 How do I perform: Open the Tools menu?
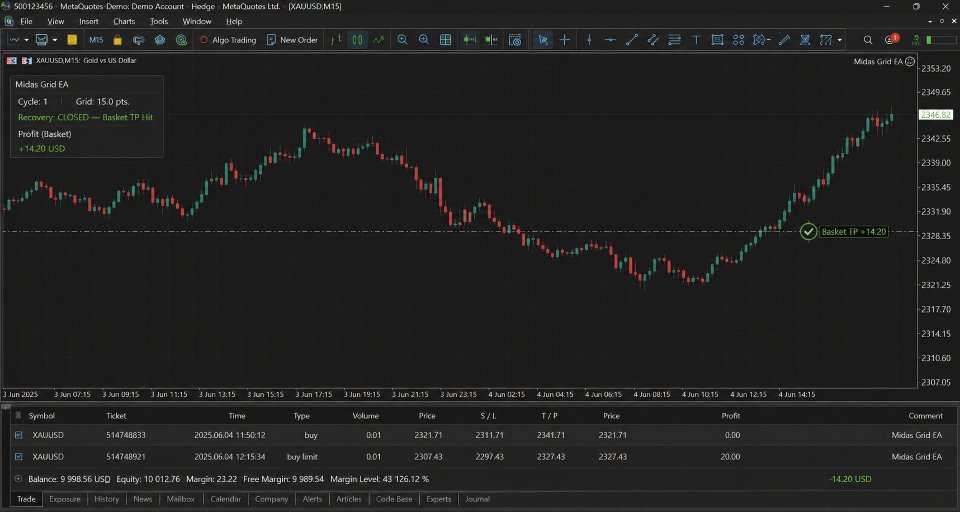159,21
